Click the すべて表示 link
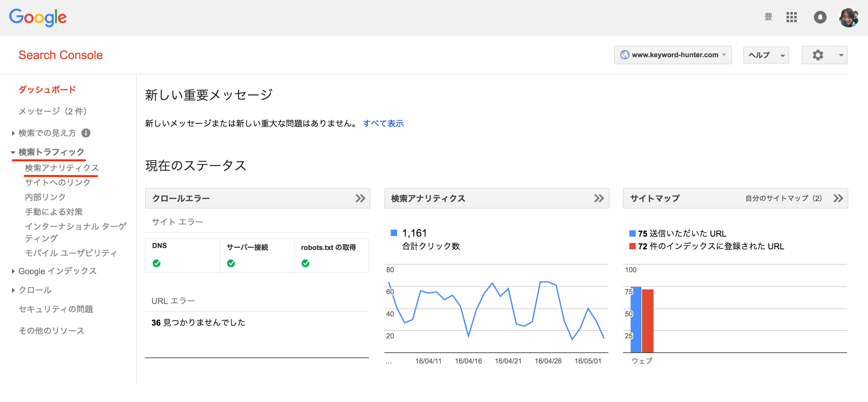This screenshot has height=402, width=868. click(383, 124)
